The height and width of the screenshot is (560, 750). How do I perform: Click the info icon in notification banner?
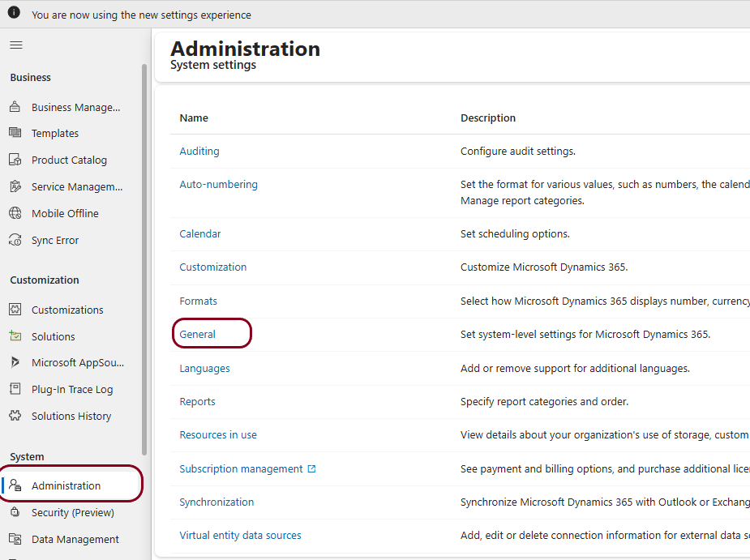pyautogui.click(x=14, y=12)
